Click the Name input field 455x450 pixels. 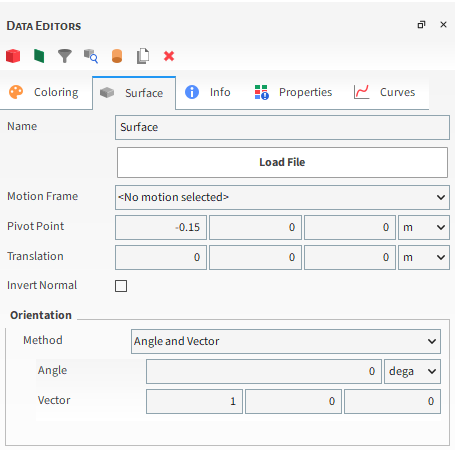click(x=282, y=127)
